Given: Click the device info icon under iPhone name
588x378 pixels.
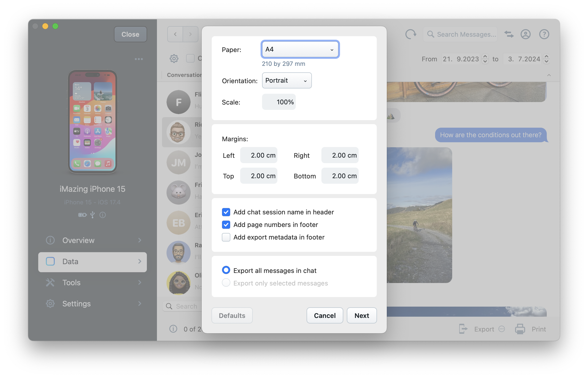Looking at the screenshot, I should coord(102,215).
